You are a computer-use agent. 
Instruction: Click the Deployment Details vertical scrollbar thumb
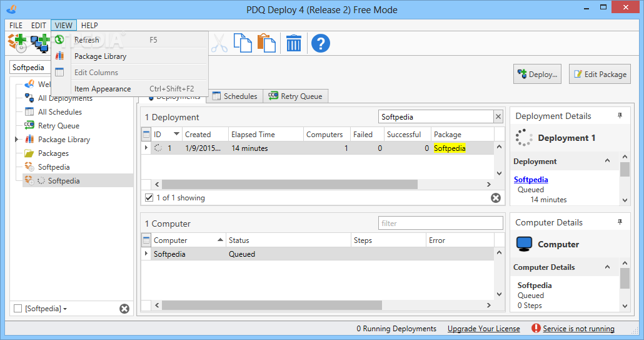(x=625, y=169)
